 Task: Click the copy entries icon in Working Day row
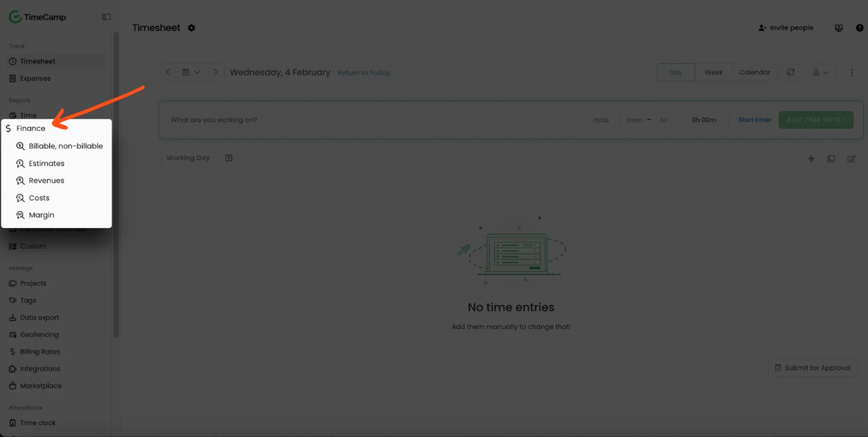[x=831, y=158]
